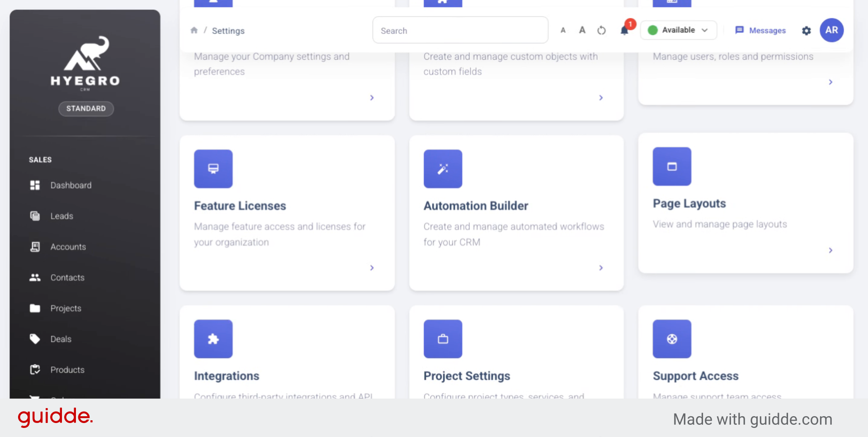Select Contacts from the sidebar menu

67,278
